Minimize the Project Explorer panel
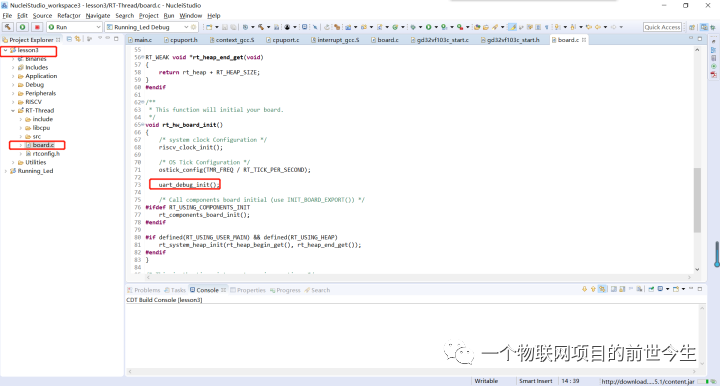 click(x=108, y=39)
